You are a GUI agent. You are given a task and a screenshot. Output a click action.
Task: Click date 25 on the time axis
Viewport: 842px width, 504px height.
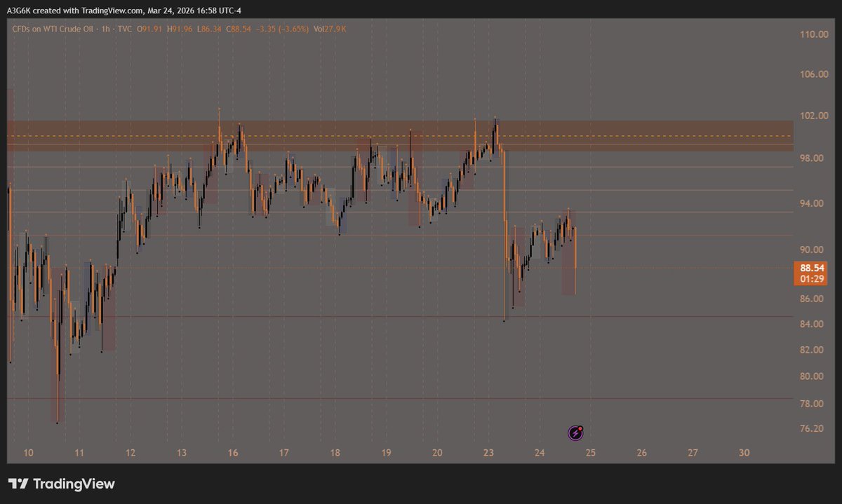[x=591, y=453]
